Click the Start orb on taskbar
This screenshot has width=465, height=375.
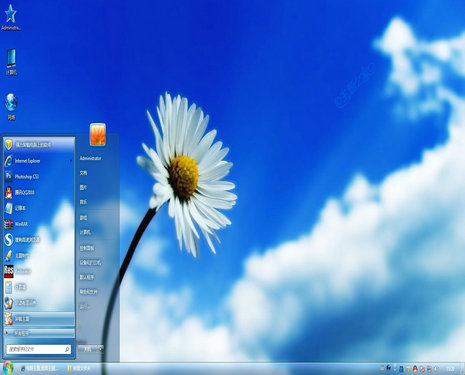(x=8, y=368)
